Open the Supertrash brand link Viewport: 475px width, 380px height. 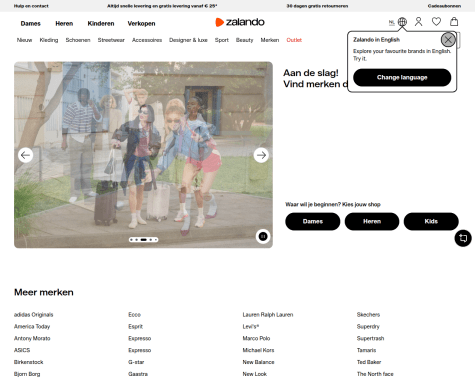tap(370, 338)
